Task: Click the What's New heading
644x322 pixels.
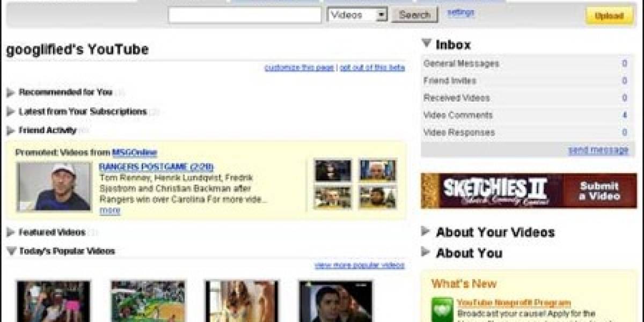Action: pos(464,283)
